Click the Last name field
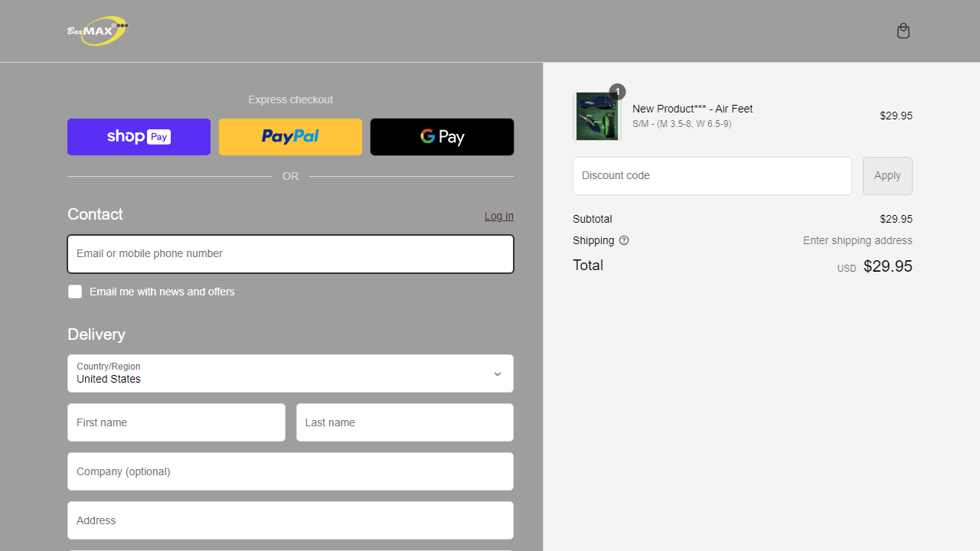Viewport: 980px width, 551px height. click(405, 422)
